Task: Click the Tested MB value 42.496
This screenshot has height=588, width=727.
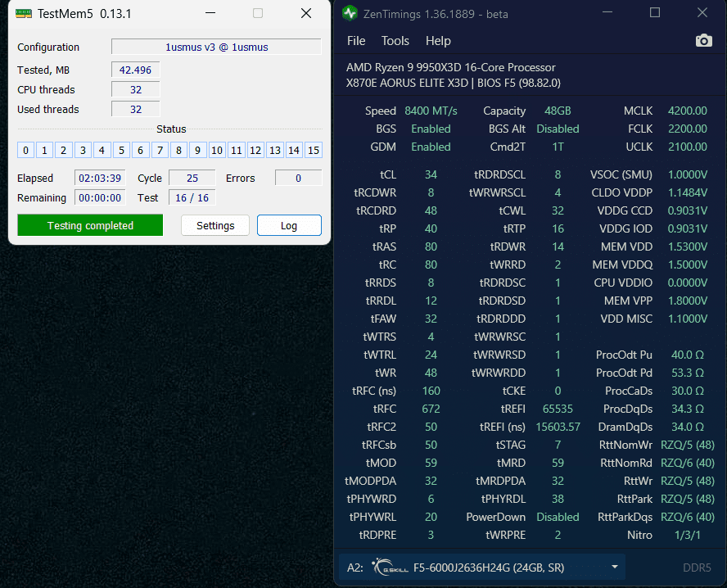Action: [x=135, y=70]
